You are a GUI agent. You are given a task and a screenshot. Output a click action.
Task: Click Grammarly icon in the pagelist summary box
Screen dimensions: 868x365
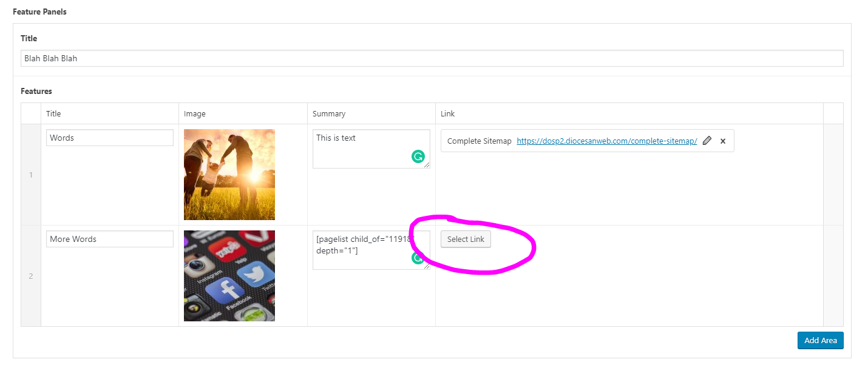pyautogui.click(x=418, y=258)
